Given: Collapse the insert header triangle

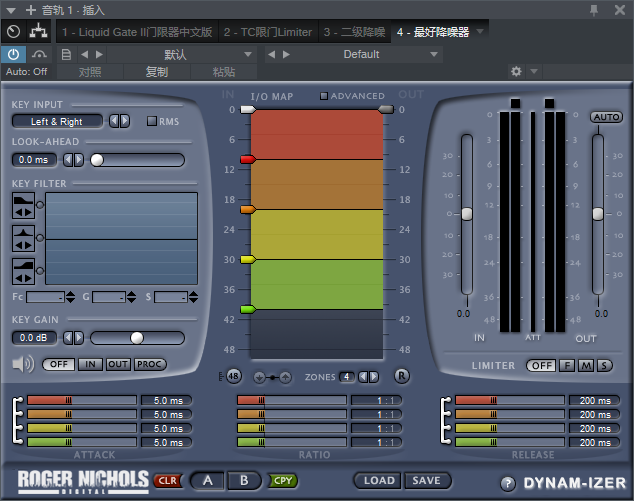Looking at the screenshot, I should pos(11,11).
